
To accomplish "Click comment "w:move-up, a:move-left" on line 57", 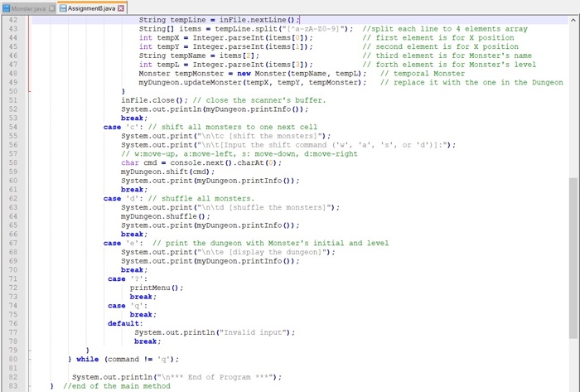I will pyautogui.click(x=181, y=154).
